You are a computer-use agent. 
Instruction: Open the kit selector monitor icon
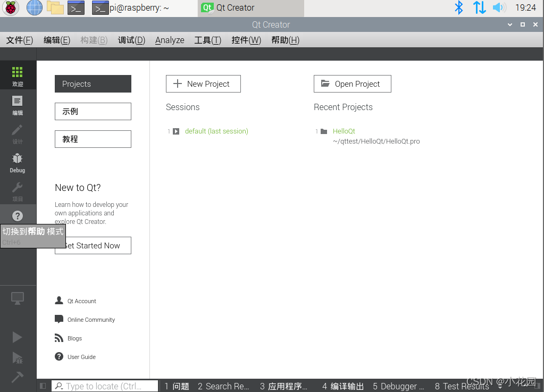click(18, 298)
